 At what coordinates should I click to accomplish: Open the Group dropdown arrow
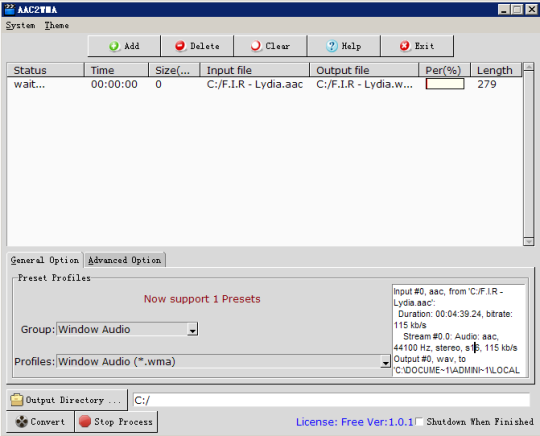(193, 330)
